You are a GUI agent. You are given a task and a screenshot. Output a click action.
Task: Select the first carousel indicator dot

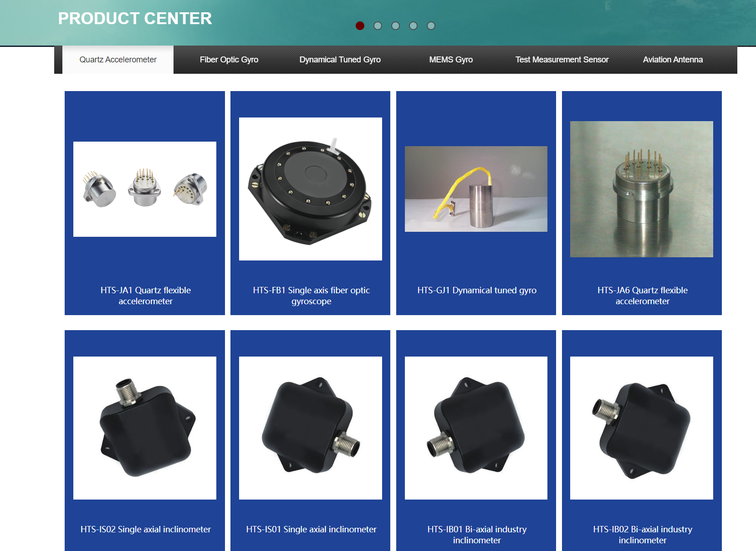point(360,26)
